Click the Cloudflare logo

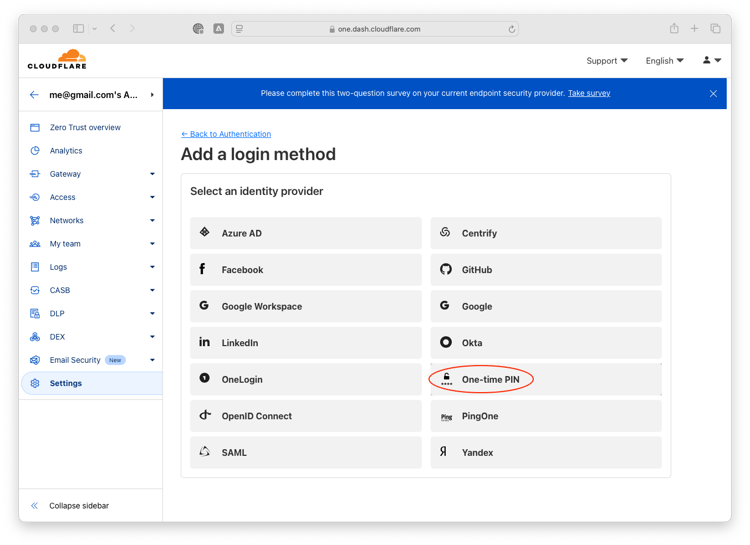57,59
